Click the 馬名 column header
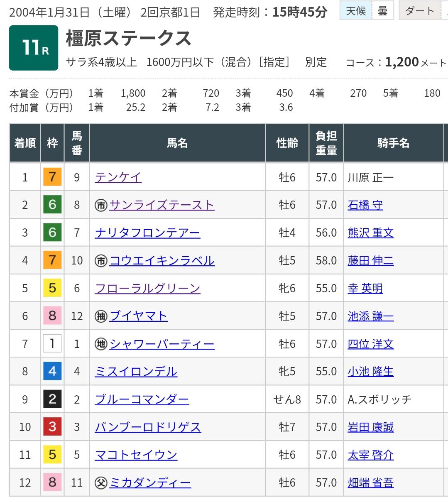 (177, 143)
